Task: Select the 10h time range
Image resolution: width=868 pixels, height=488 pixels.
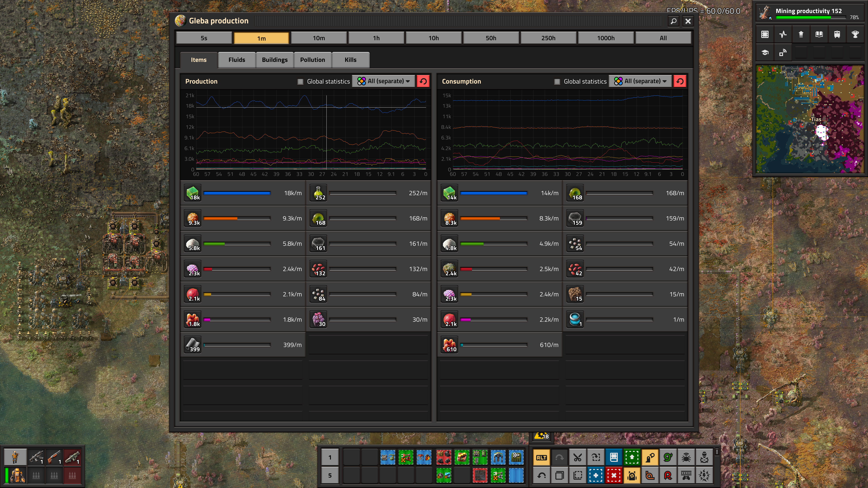Action: pos(434,38)
